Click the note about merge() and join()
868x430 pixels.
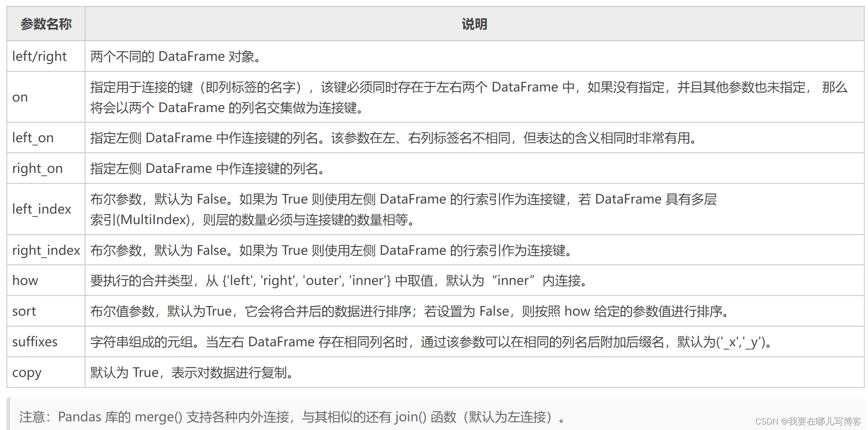pos(293,417)
